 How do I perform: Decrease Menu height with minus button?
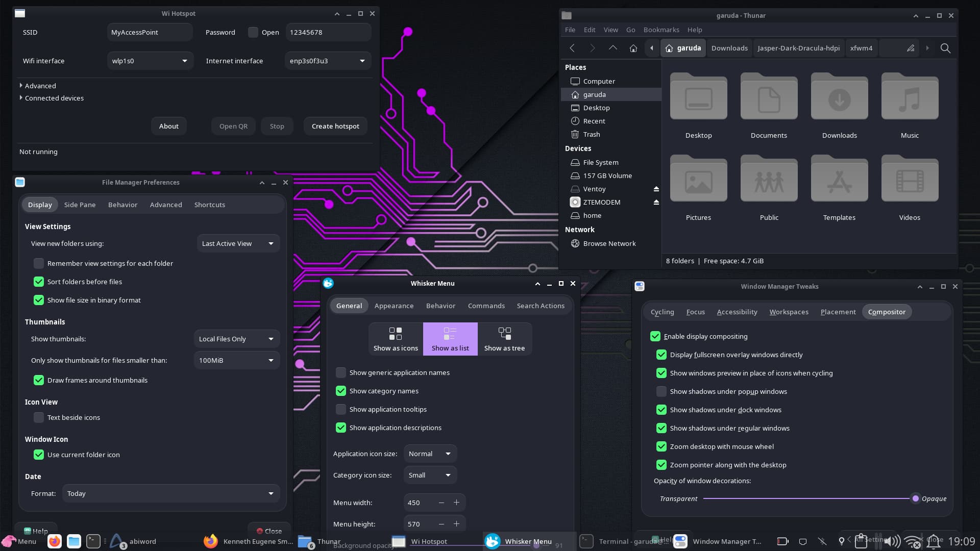pos(442,524)
